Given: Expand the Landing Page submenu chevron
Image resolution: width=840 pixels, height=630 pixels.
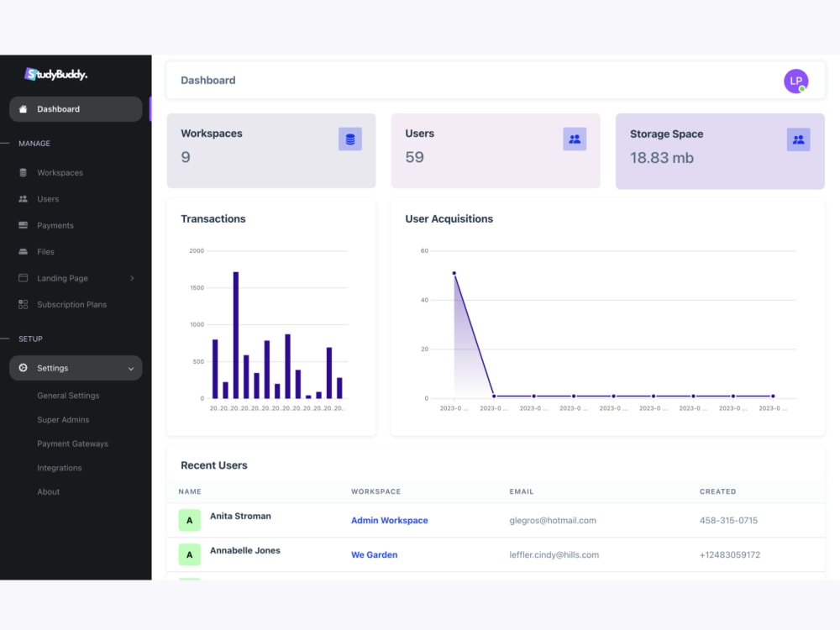Looking at the screenshot, I should pos(132,278).
